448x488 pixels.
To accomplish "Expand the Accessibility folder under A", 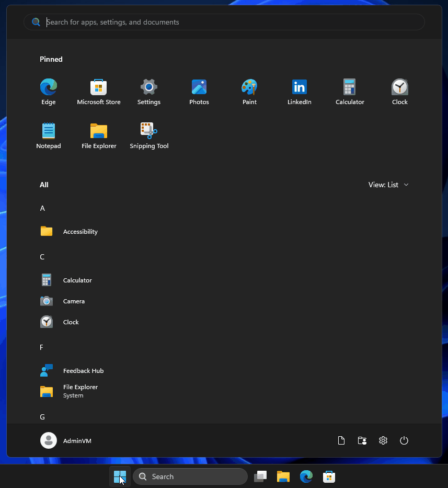I will pyautogui.click(x=80, y=231).
